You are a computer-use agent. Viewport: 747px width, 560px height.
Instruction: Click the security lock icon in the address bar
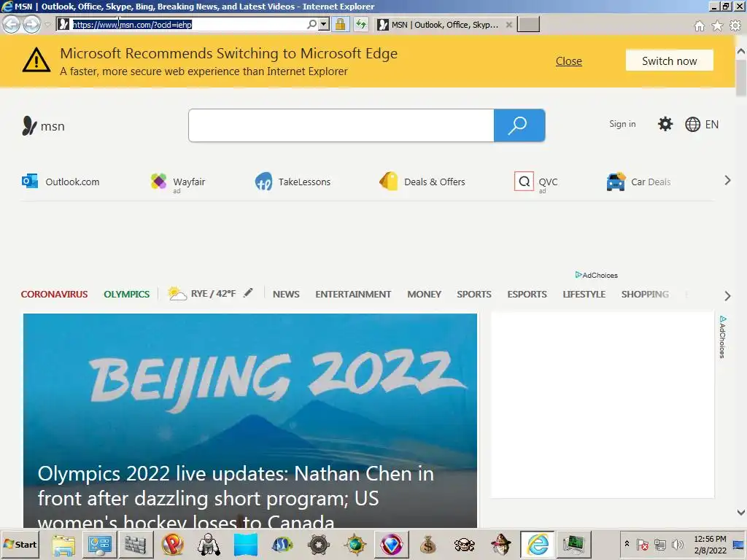coord(340,24)
